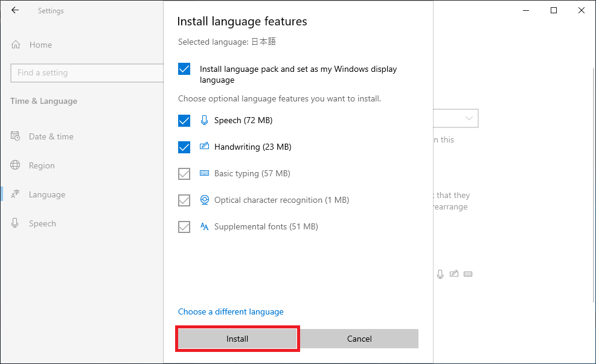Uncheck the Speech (72 MB) checkbox
The image size is (596, 364).
pos(184,121)
